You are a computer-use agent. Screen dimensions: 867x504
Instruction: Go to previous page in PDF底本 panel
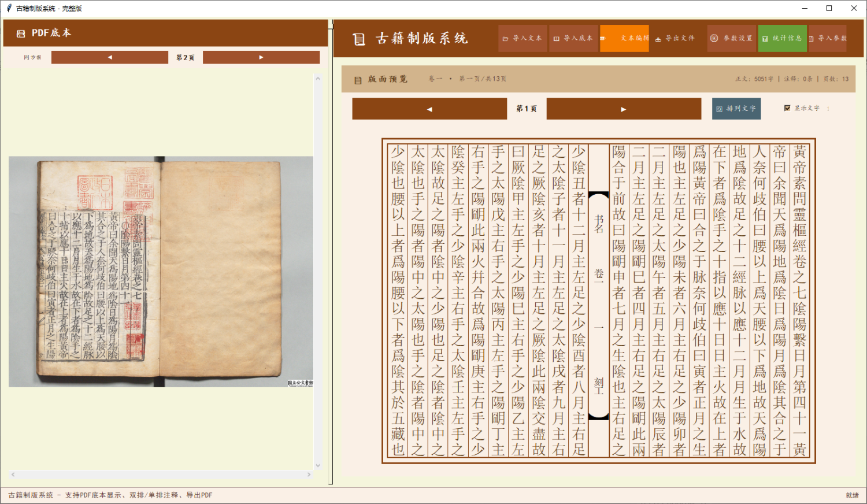point(110,57)
